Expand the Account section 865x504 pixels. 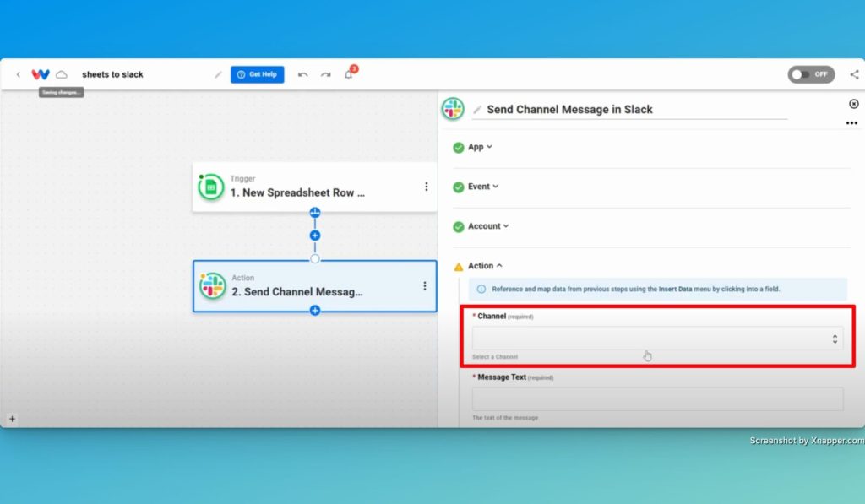click(488, 226)
